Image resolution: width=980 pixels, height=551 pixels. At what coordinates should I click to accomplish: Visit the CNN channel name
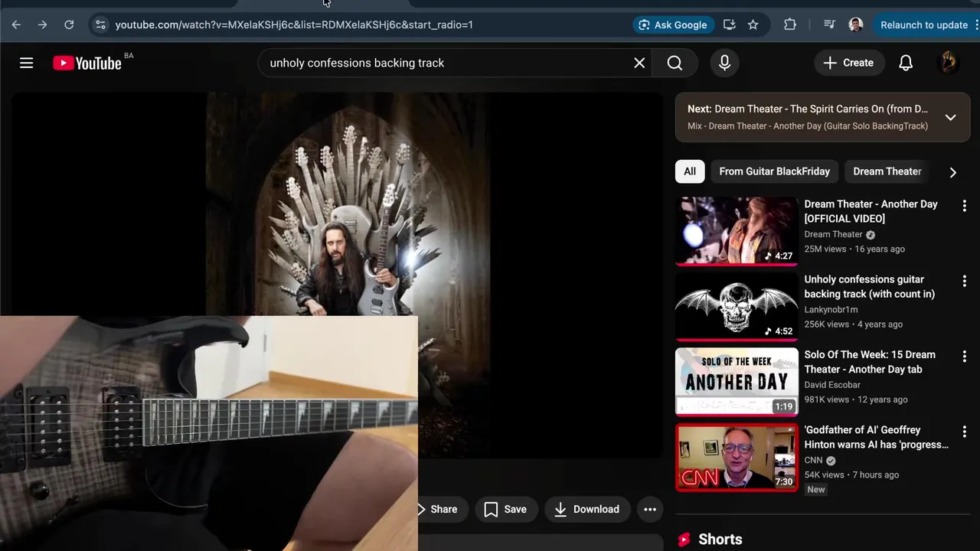[x=813, y=460]
